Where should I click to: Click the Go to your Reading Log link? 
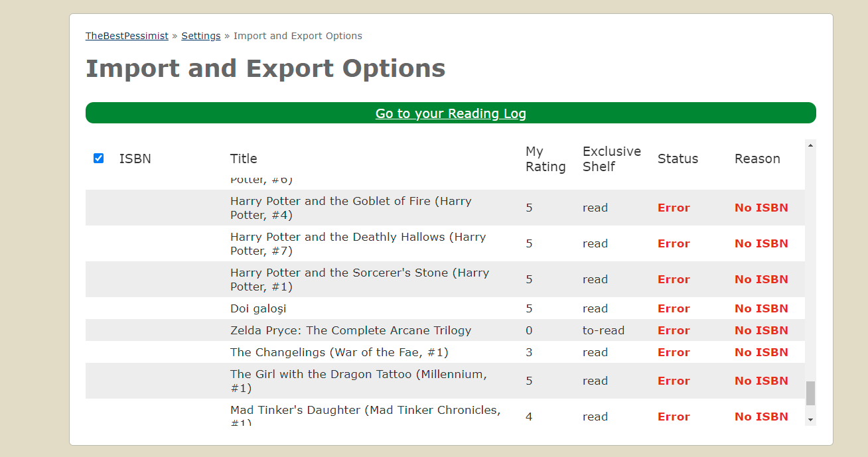[451, 113]
